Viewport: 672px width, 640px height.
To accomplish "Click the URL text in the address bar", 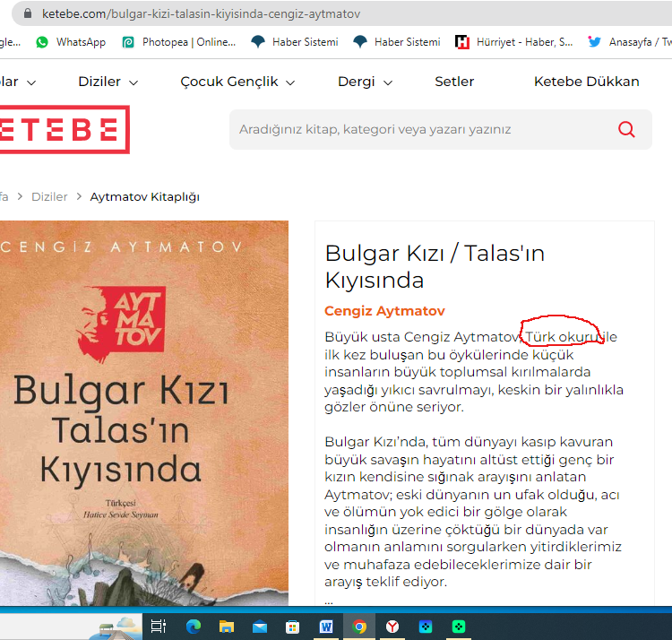I will (x=201, y=14).
